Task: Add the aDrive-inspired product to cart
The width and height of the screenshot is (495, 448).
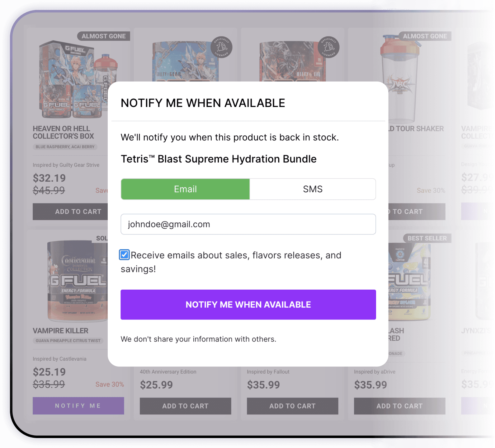Action: click(x=399, y=406)
